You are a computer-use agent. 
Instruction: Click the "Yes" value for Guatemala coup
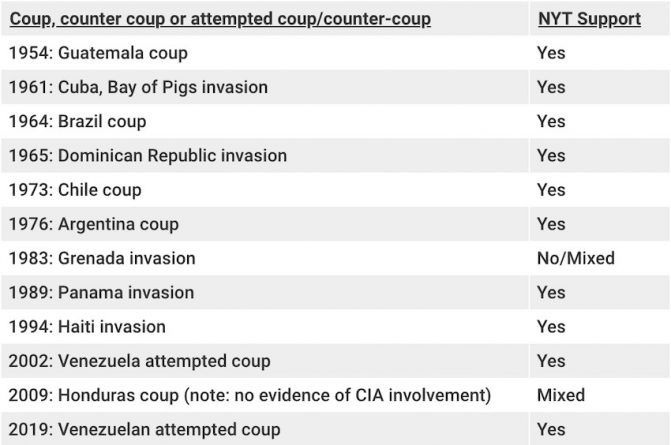pyautogui.click(x=551, y=53)
